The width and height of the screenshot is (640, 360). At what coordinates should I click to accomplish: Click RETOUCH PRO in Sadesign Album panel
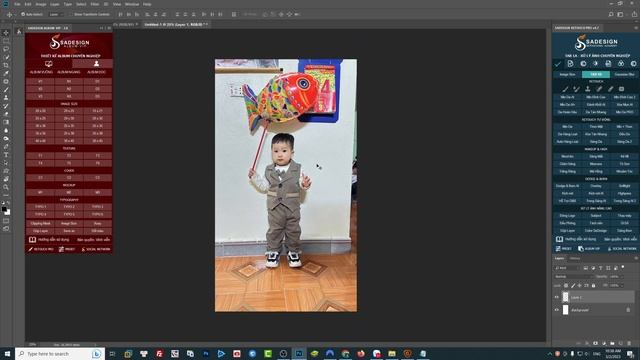41,249
